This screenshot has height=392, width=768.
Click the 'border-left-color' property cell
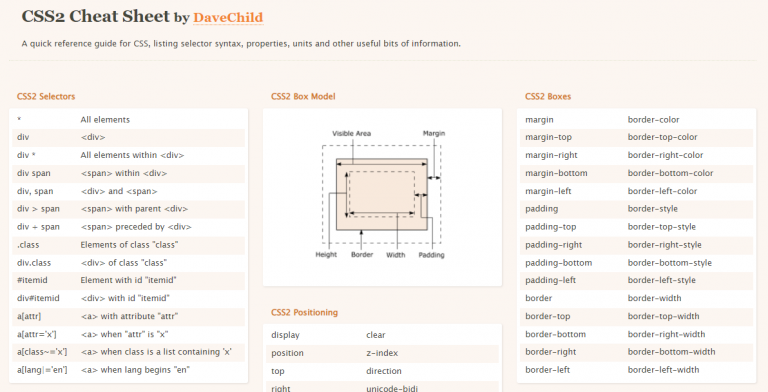662,191
